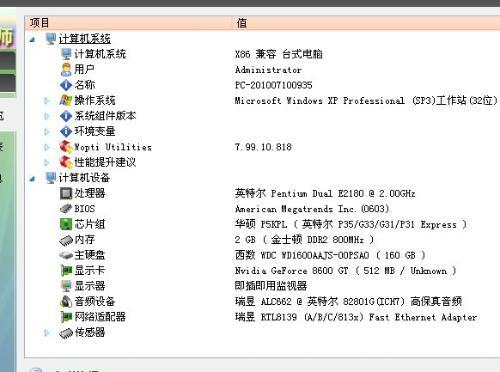This screenshot has height=372, width=500.
Task: Click the value 'X86 兼容 台式电脑'
Action: (x=279, y=54)
